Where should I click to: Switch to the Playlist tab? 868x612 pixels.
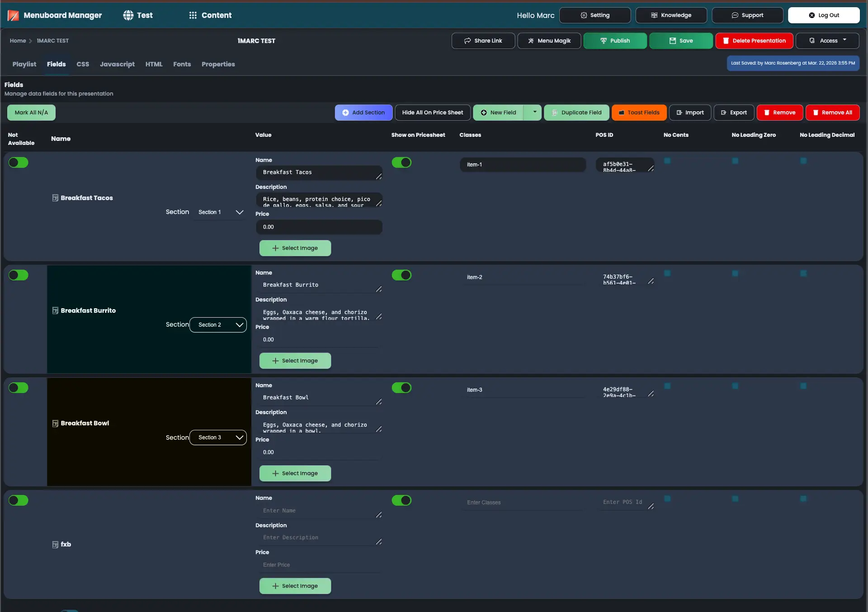pos(24,64)
